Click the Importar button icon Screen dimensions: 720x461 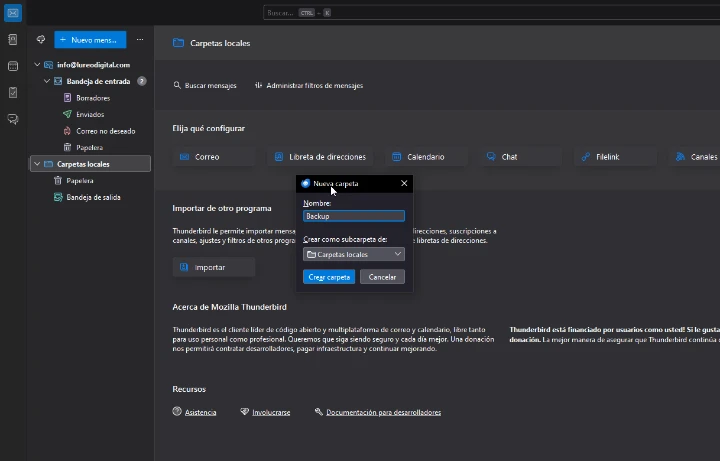184,267
